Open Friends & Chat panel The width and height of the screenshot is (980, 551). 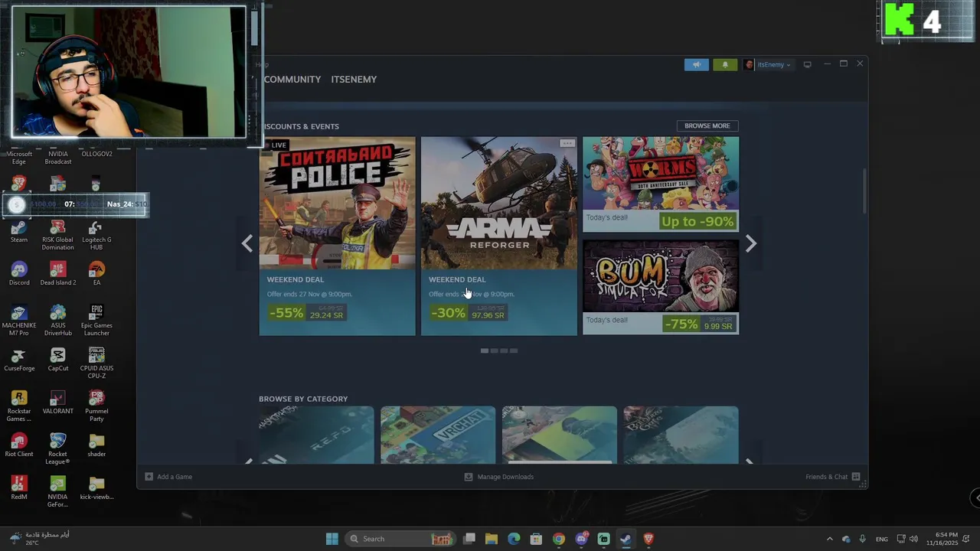(x=833, y=477)
